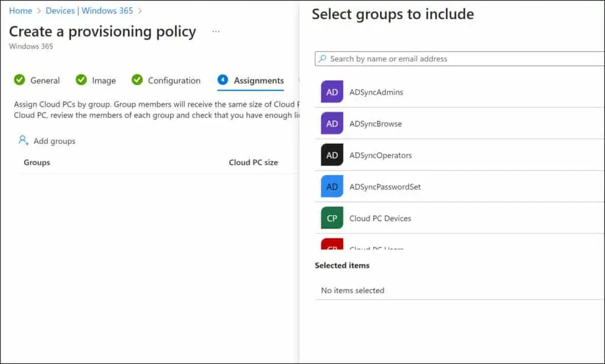Image resolution: width=605 pixels, height=364 pixels.
Task: Select the ADSyncPasswordSet group name
Action: [385, 187]
